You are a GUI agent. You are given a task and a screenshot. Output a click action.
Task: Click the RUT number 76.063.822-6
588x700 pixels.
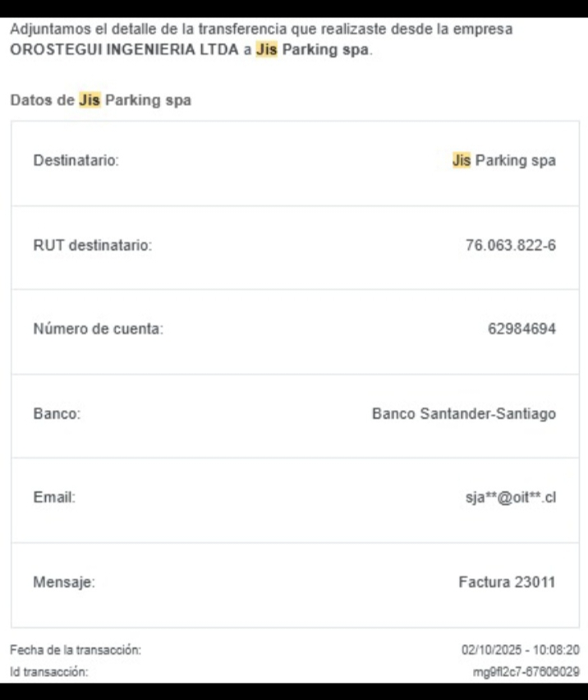pos(510,245)
